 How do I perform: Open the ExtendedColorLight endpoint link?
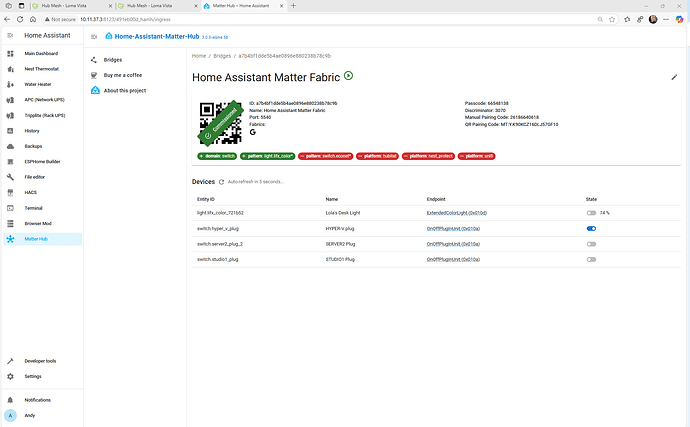456,213
